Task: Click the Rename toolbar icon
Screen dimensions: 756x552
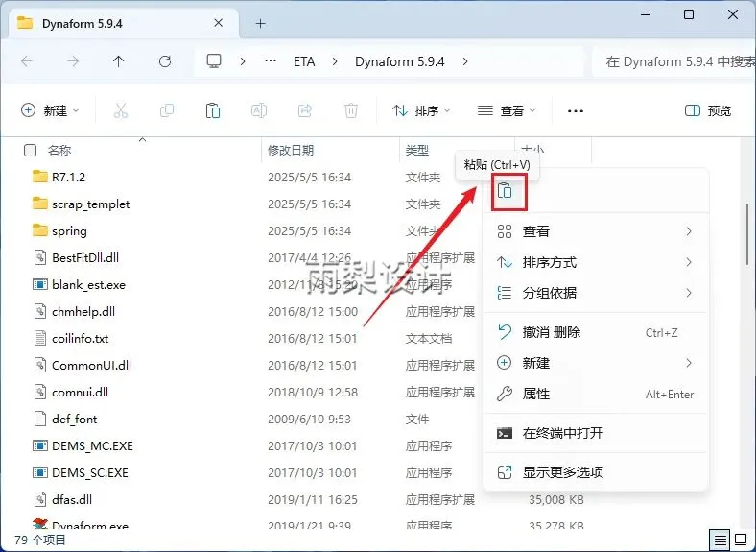Action: 259,111
